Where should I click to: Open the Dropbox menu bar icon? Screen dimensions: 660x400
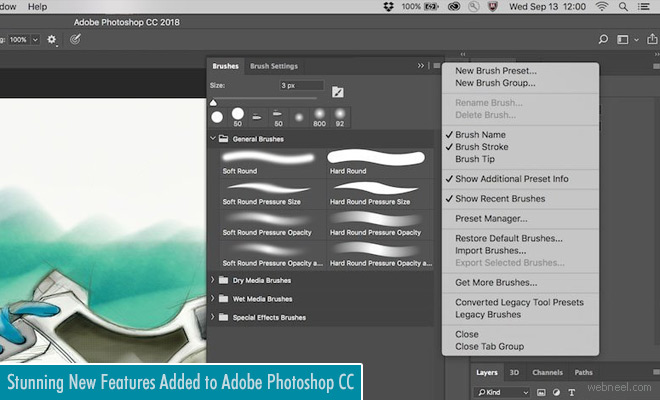[x=389, y=6]
